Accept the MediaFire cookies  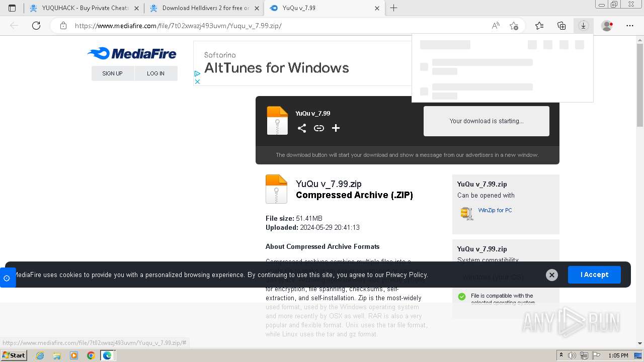point(594,275)
